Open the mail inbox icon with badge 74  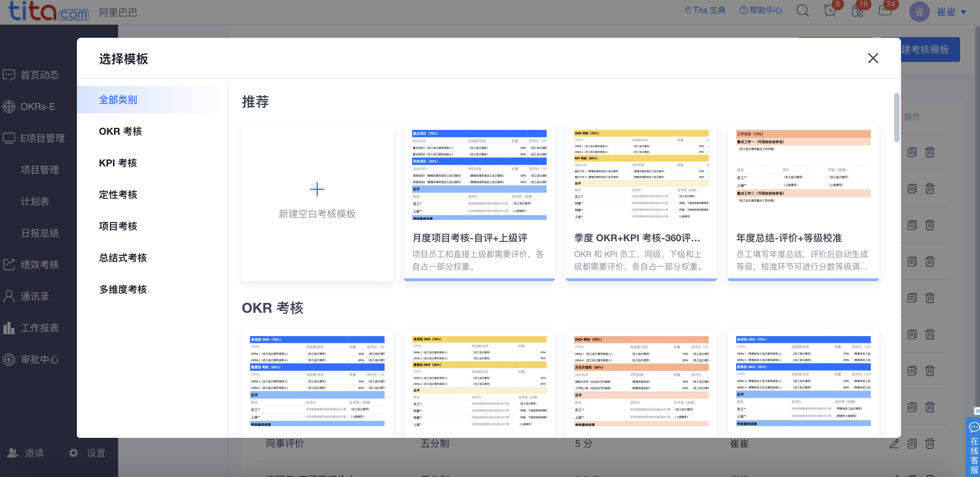coord(885,10)
